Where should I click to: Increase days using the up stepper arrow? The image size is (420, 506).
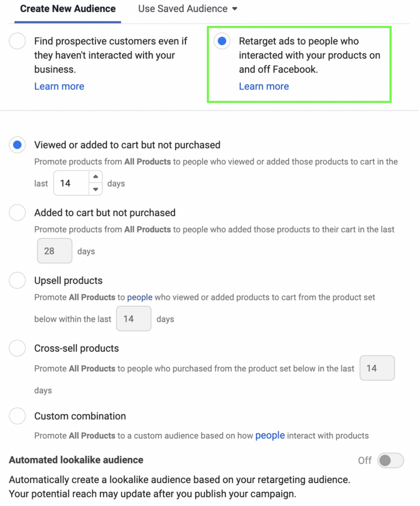(95, 177)
